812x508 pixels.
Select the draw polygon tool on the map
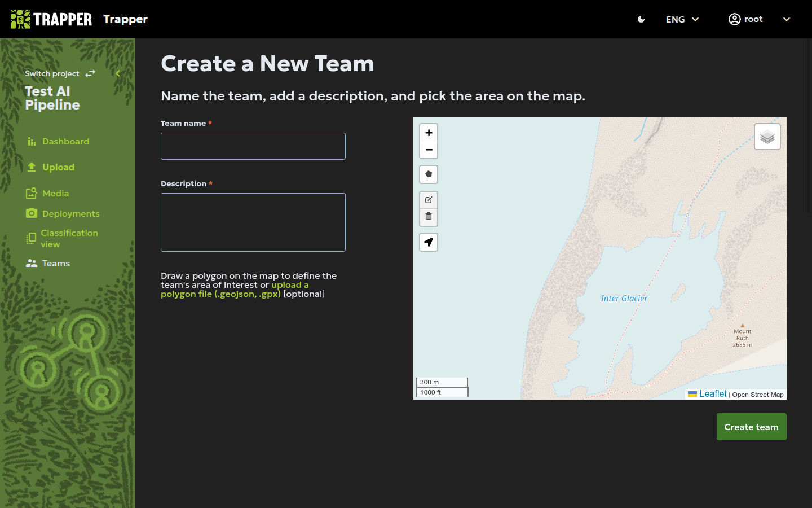[x=429, y=174]
